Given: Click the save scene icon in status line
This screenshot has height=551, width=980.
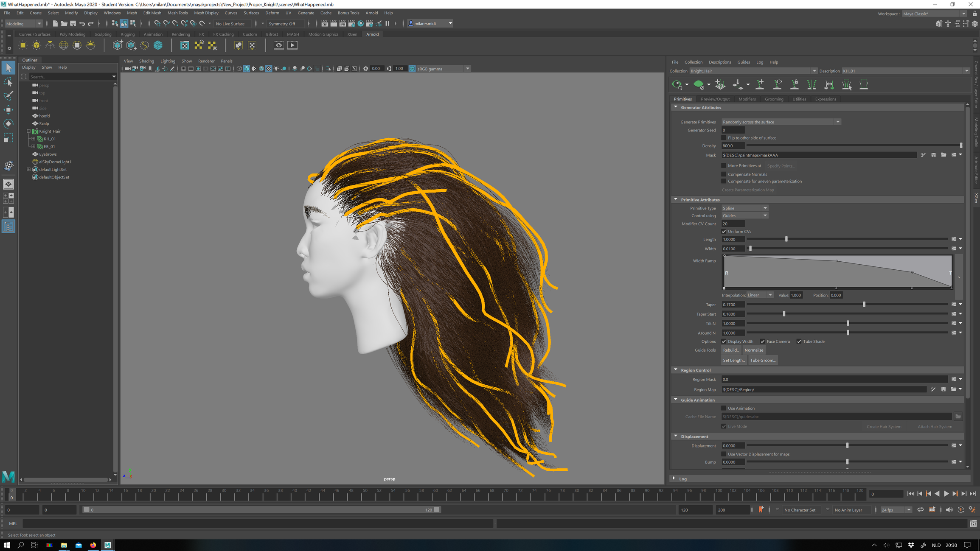Looking at the screenshot, I should pyautogui.click(x=73, y=24).
